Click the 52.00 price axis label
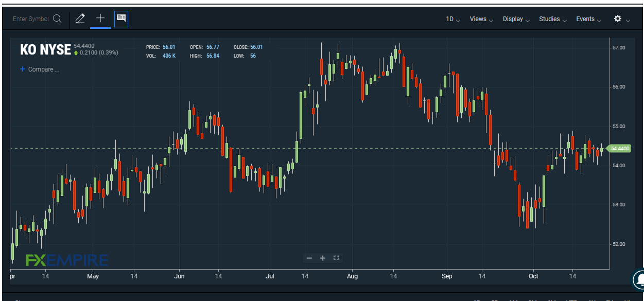 619,244
